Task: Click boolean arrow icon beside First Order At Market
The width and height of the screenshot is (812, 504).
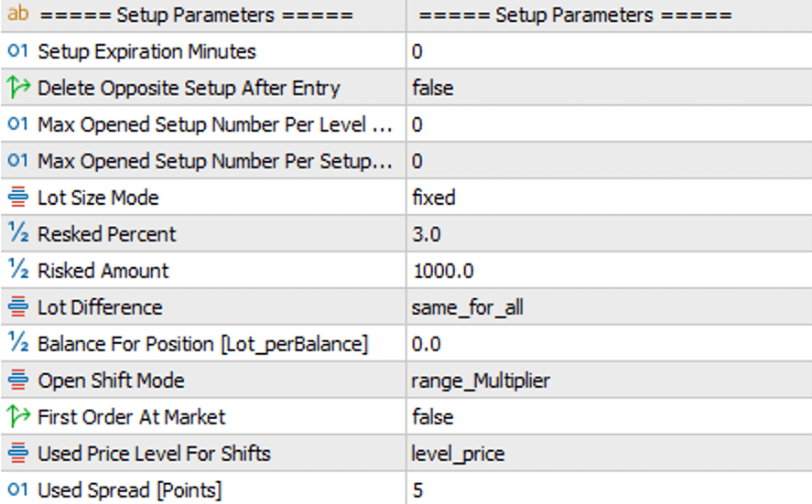Action: click(x=18, y=416)
